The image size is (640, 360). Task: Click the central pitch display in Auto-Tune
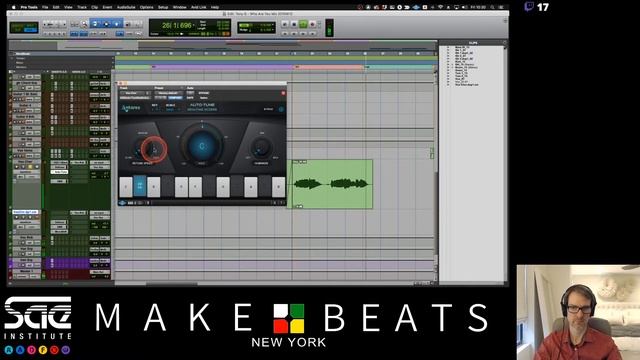(202, 146)
